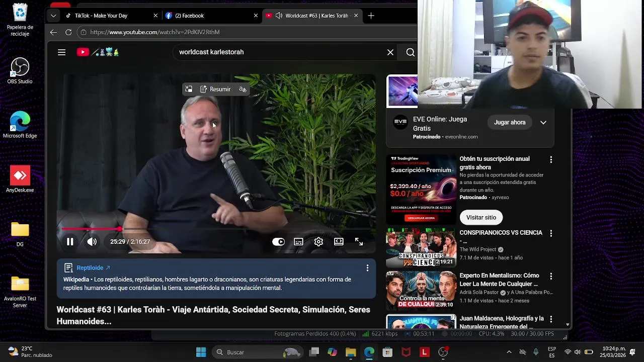This screenshot has width=644, height=362.
Task: Click the Jugar ahora button
Action: click(510, 122)
